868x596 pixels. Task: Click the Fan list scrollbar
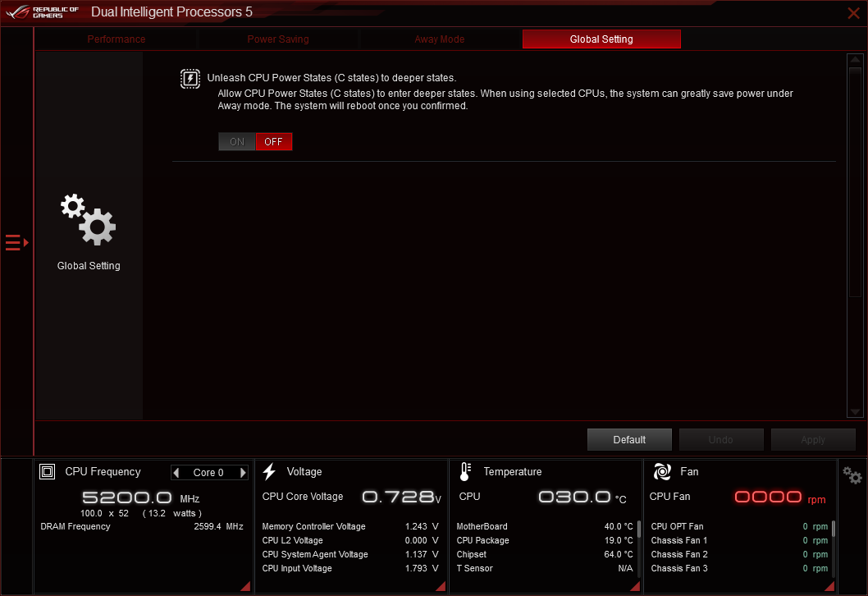834,529
